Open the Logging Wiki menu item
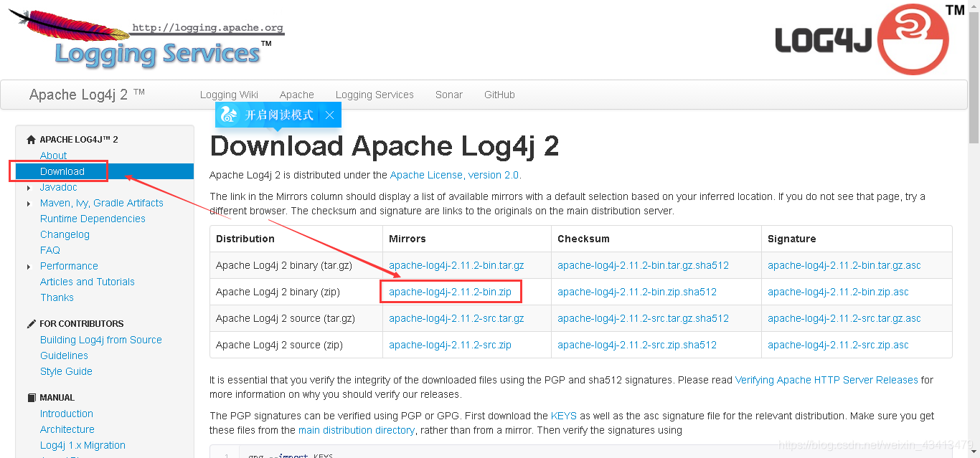This screenshot has width=980, height=458. (x=230, y=94)
